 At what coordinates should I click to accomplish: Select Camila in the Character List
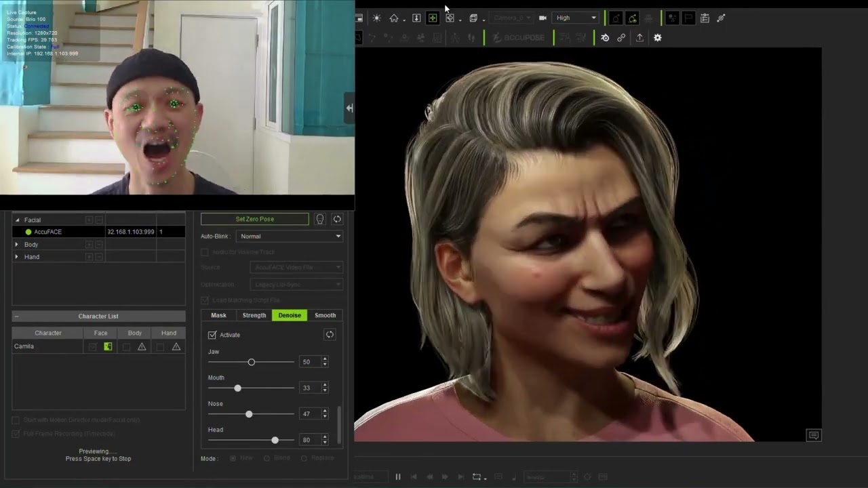coord(48,346)
